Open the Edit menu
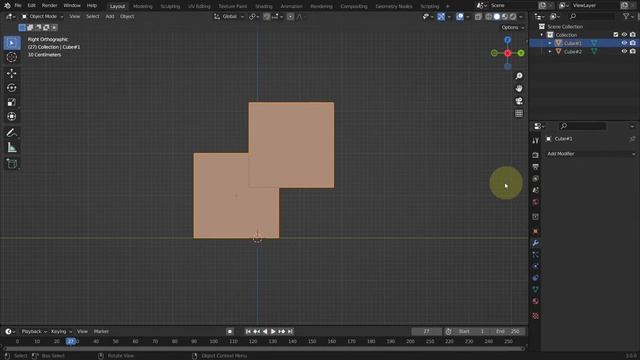Screen dimensions: 640x360 pyautogui.click(x=31, y=6)
